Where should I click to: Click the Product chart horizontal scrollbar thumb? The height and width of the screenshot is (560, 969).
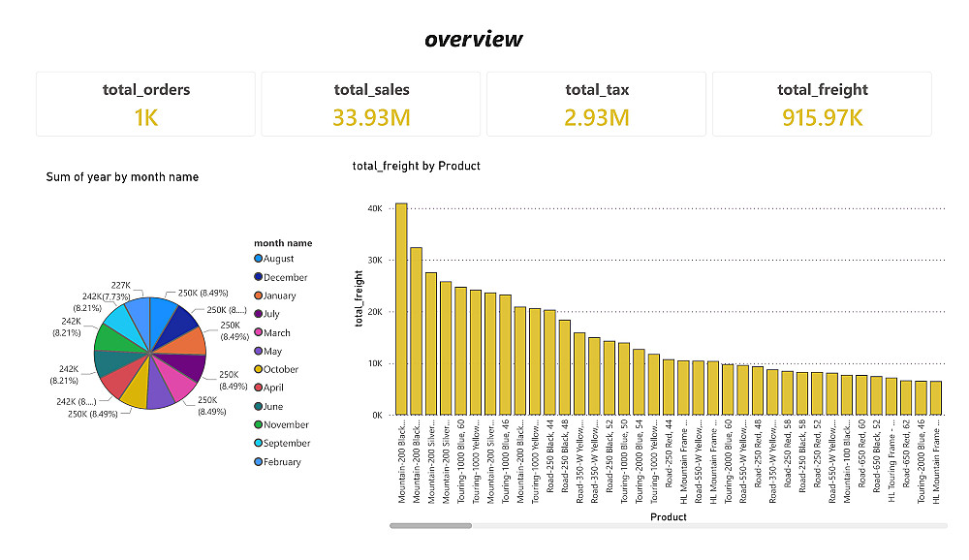click(430, 525)
